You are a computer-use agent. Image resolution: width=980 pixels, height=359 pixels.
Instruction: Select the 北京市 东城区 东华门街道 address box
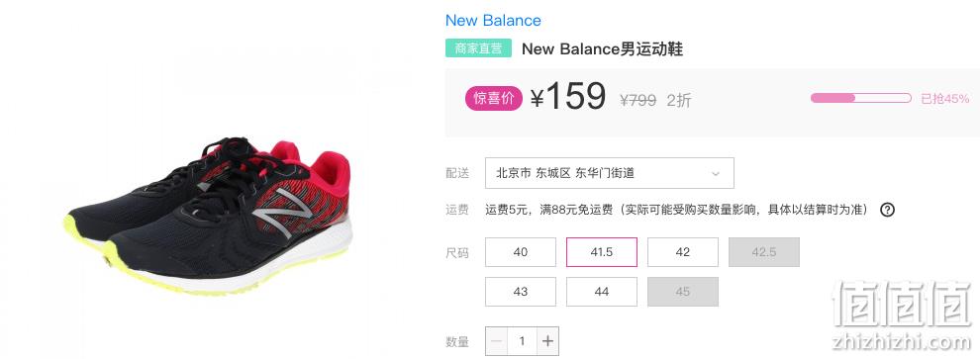pyautogui.click(x=610, y=173)
